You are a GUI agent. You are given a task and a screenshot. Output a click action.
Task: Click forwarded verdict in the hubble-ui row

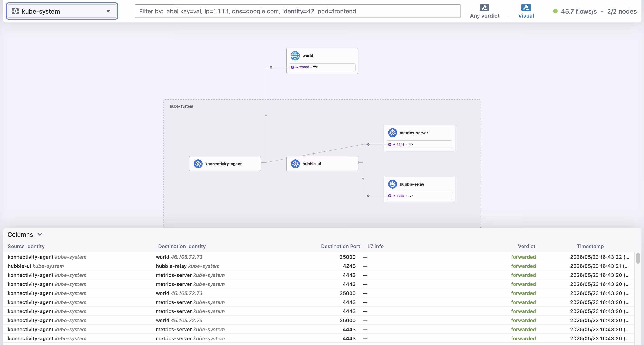(523, 266)
